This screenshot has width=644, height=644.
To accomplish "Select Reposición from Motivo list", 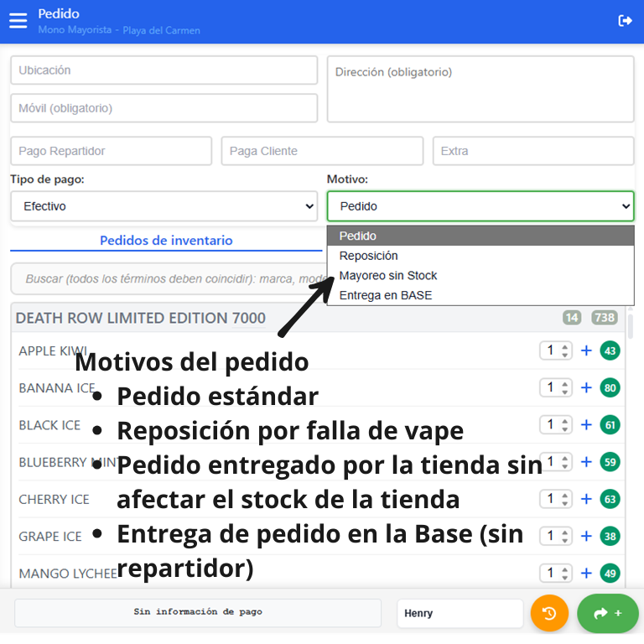I will tap(368, 256).
